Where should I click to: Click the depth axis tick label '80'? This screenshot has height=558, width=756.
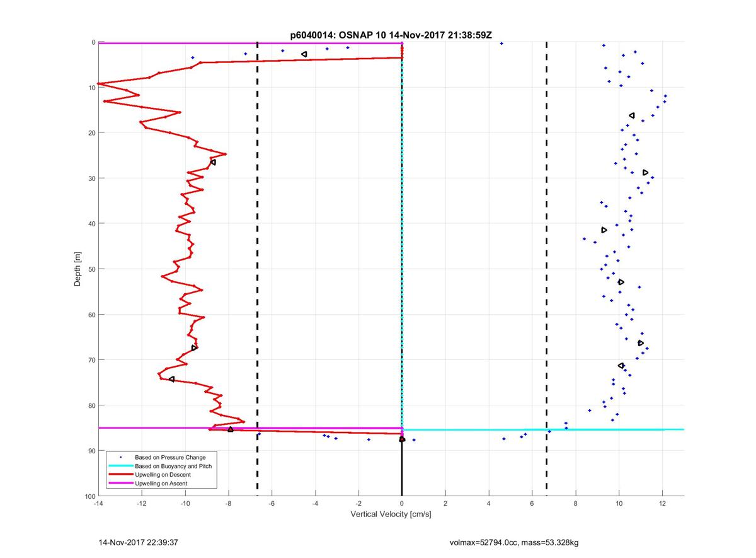pos(91,405)
